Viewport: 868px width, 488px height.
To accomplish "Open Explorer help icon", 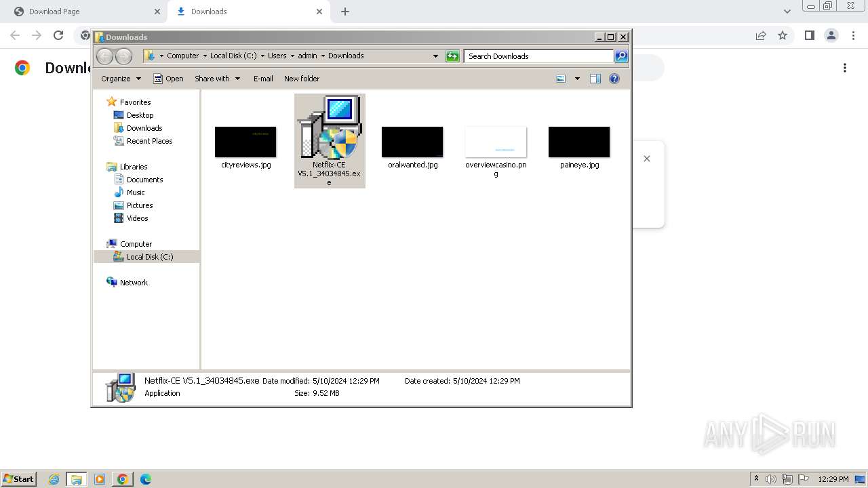I will [x=614, y=79].
